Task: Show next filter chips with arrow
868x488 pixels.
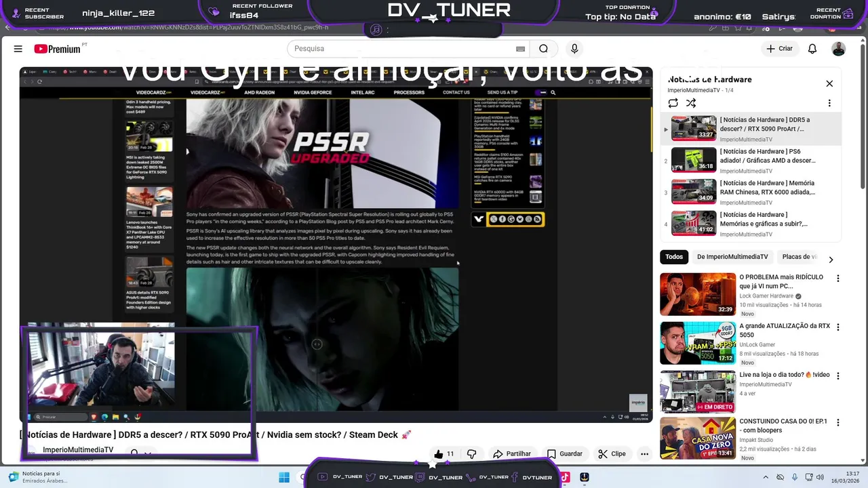Action: (831, 259)
